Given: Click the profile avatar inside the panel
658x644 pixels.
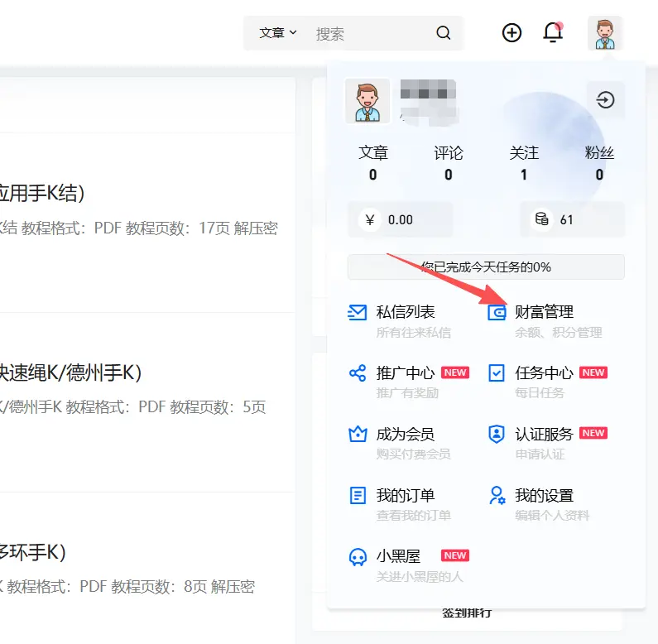Looking at the screenshot, I should point(367,101).
